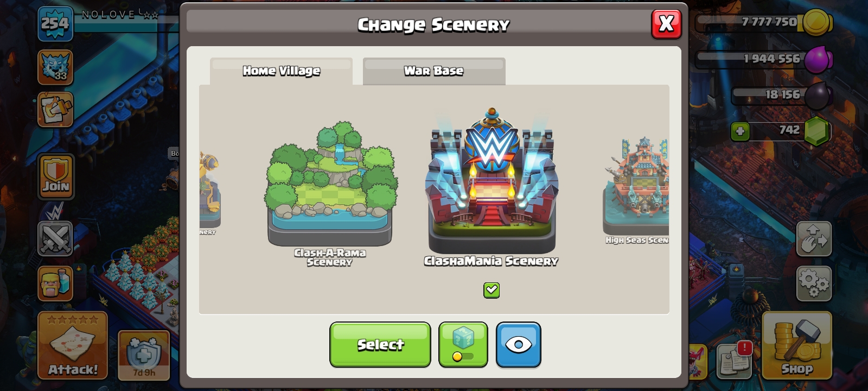Open the settings gears icon
The image size is (868, 391).
[814, 283]
